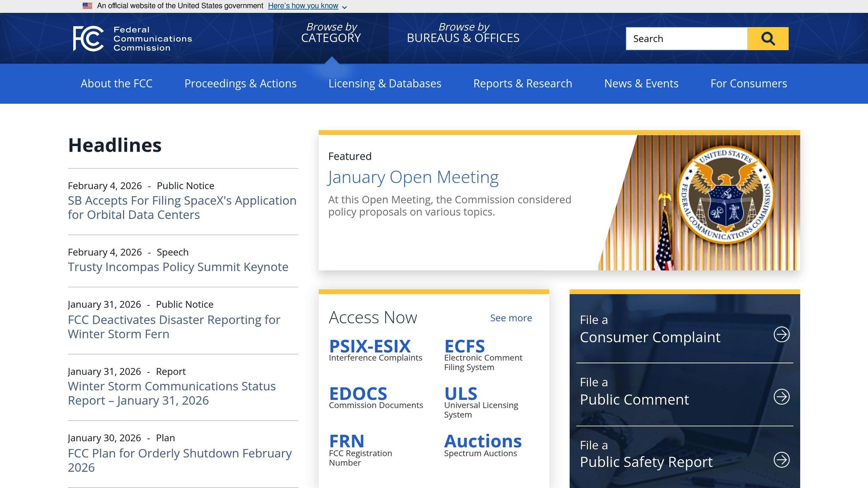
Task: Click the search magnifying glass icon
Action: tap(768, 38)
